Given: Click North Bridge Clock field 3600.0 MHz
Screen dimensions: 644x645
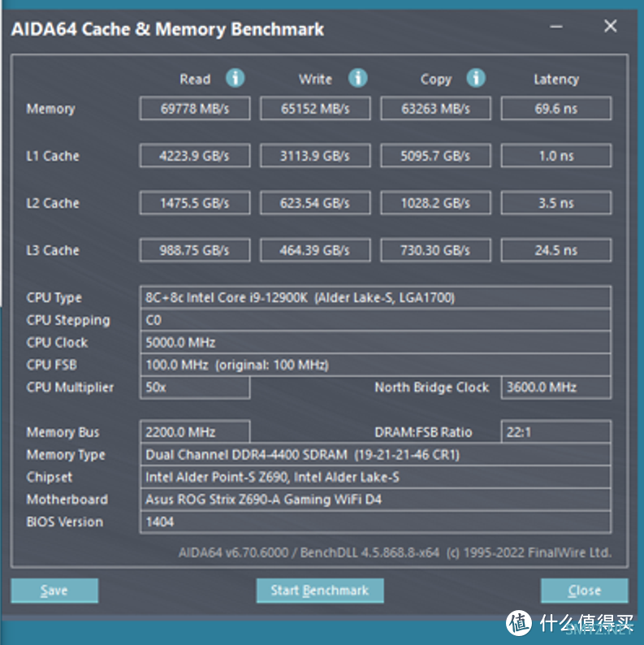Looking at the screenshot, I should pyautogui.click(x=556, y=387).
